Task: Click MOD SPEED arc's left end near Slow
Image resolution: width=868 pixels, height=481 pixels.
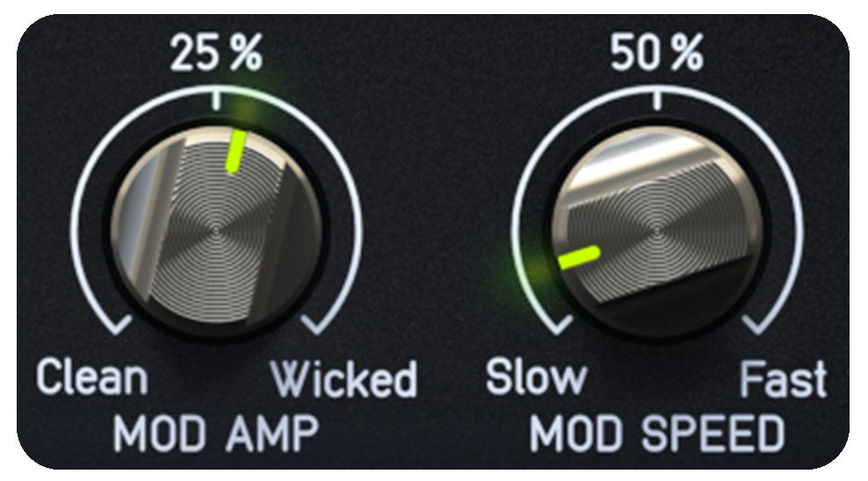Action: pos(556,325)
